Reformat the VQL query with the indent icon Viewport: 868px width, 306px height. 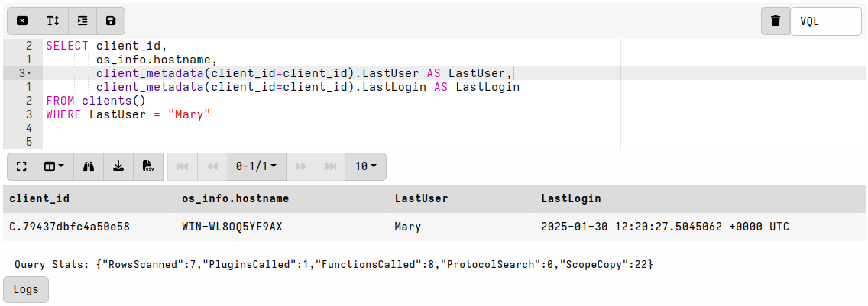tap(83, 21)
